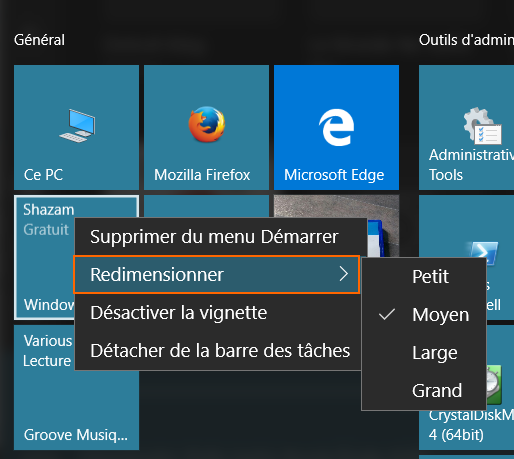Open the Microsoft Edge tile

(336, 127)
